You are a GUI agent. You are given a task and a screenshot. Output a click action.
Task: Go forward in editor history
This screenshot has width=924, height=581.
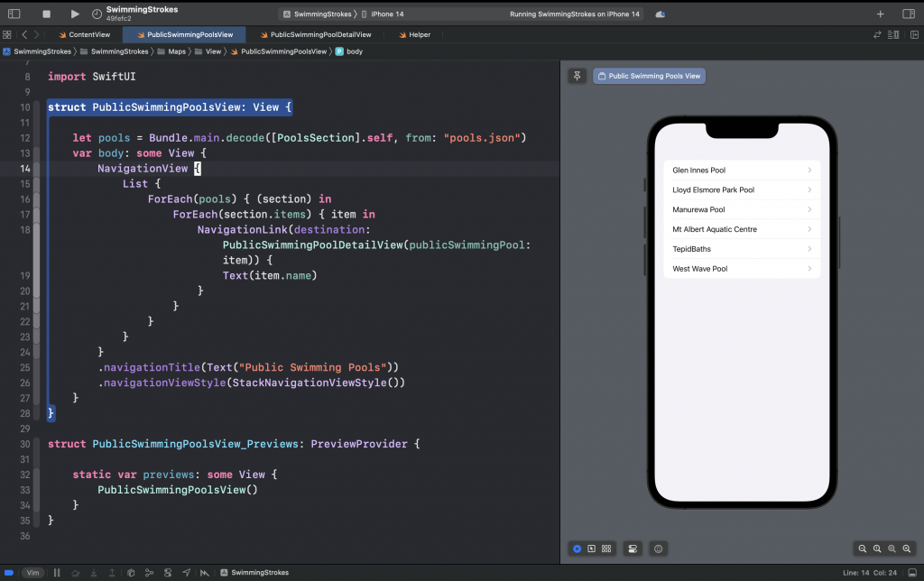pos(36,35)
